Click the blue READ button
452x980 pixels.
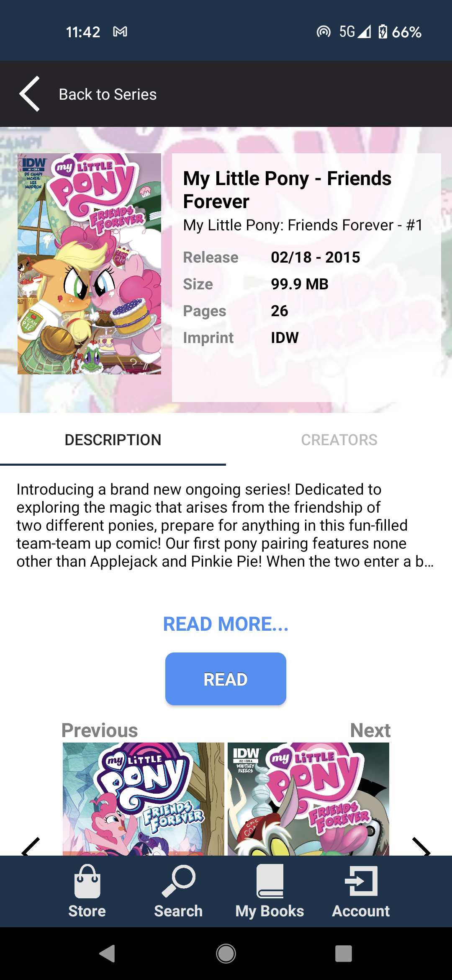pyautogui.click(x=226, y=679)
